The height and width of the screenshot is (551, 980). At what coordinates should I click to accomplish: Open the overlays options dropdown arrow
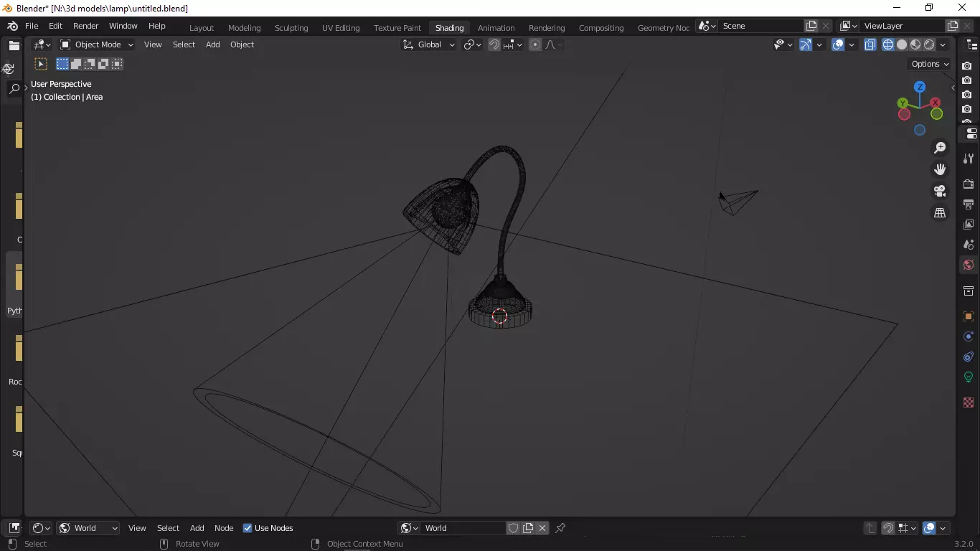click(852, 44)
